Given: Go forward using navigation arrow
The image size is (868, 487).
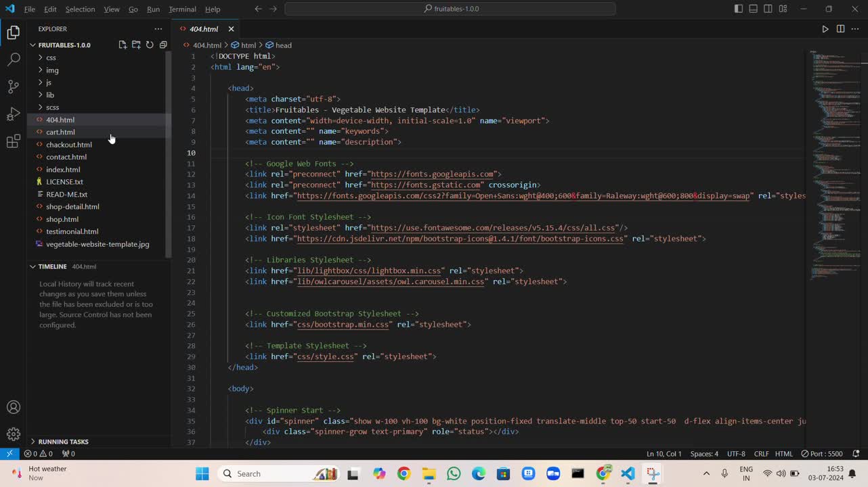Looking at the screenshot, I should click(274, 9).
